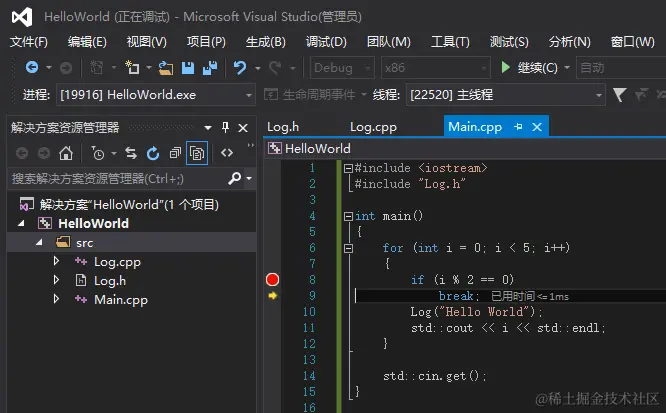The image size is (666, 413).
Task: Click the green continue play icon
Action: (x=505, y=68)
